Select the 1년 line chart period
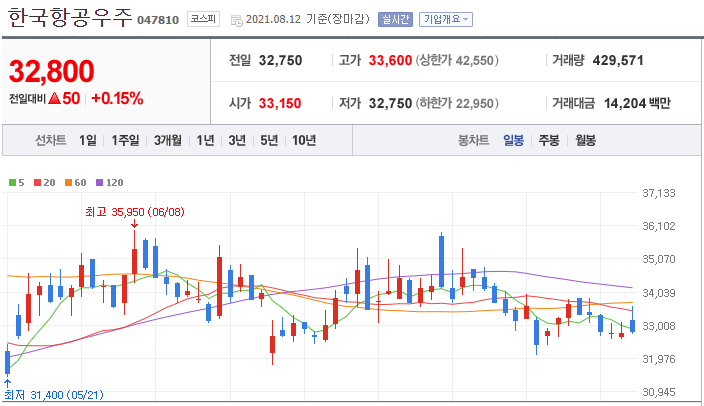The width and height of the screenshot is (704, 406). point(205,140)
